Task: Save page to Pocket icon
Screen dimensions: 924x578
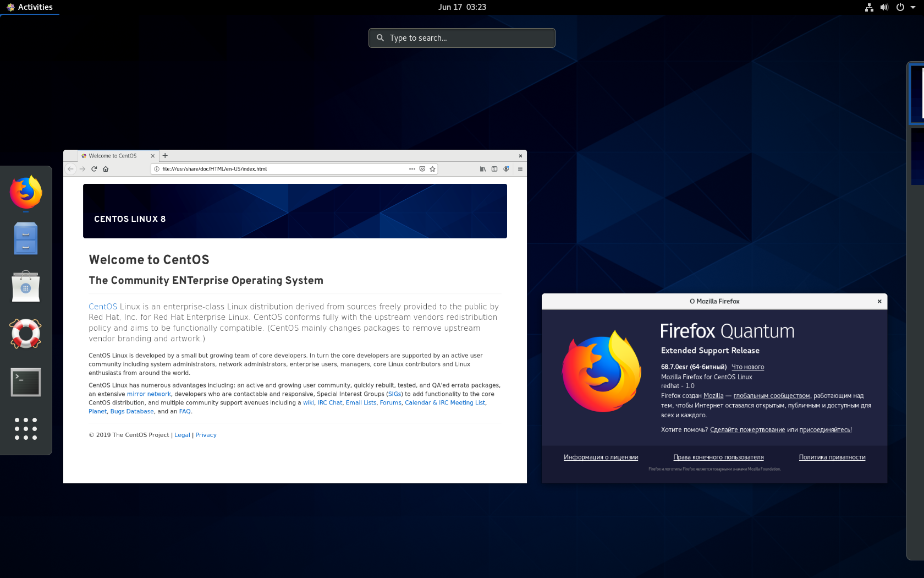Action: coord(422,169)
